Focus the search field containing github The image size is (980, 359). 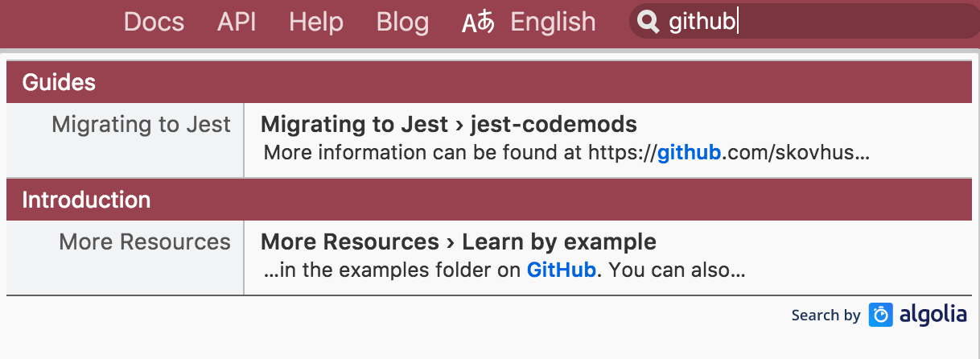click(805, 22)
